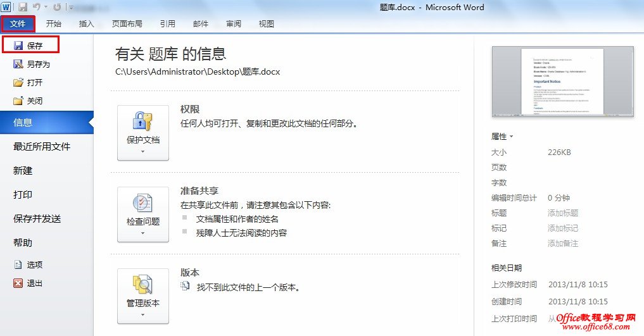Click the quick access Save icon

click(23, 7)
